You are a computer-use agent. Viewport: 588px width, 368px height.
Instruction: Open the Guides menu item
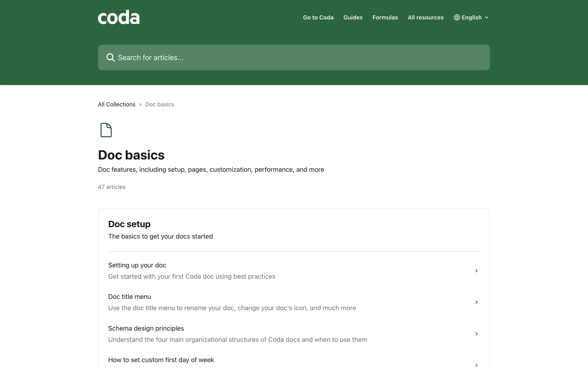tap(353, 17)
